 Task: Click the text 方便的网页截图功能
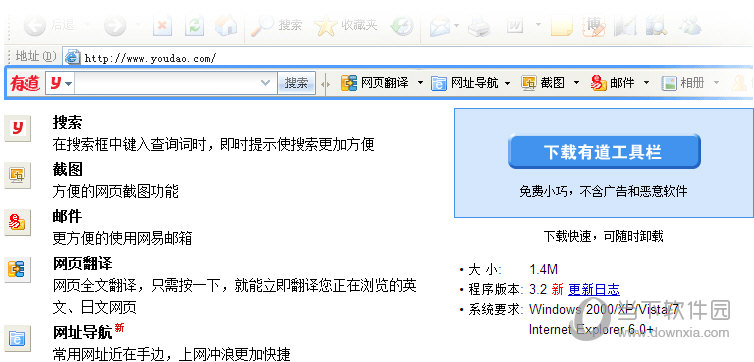(x=115, y=192)
